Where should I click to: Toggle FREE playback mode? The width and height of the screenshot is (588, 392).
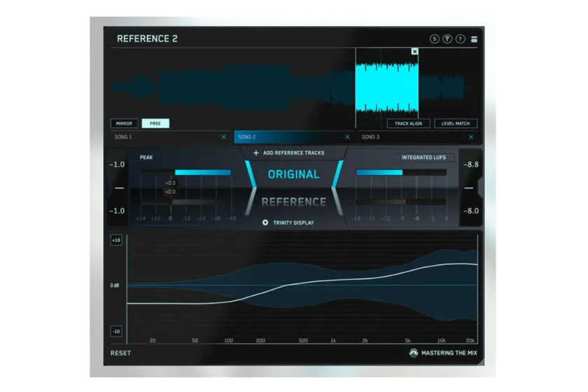pos(155,123)
